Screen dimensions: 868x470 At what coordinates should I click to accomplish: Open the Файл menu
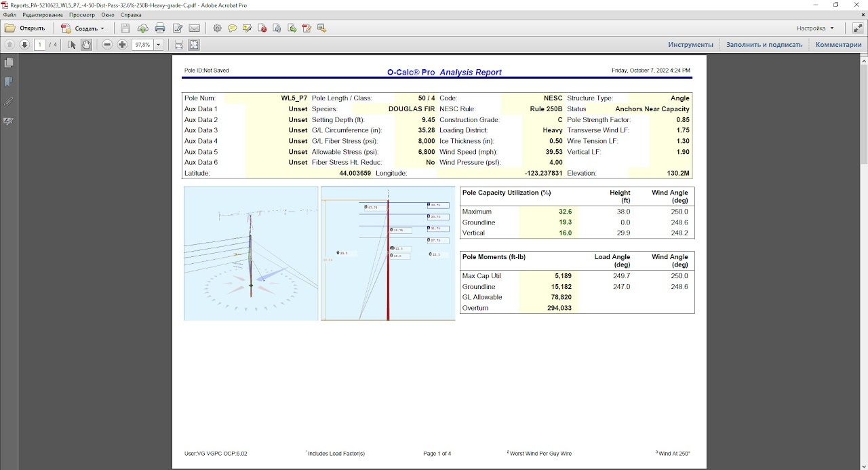coord(8,14)
